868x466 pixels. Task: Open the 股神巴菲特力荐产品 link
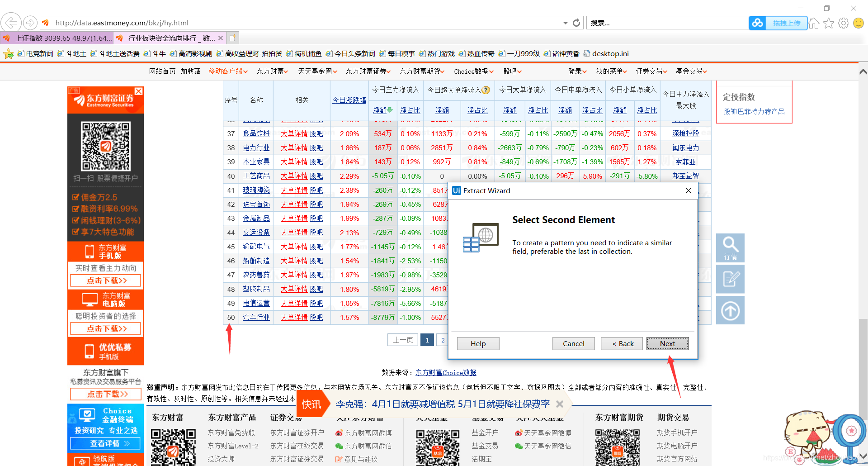click(x=754, y=111)
